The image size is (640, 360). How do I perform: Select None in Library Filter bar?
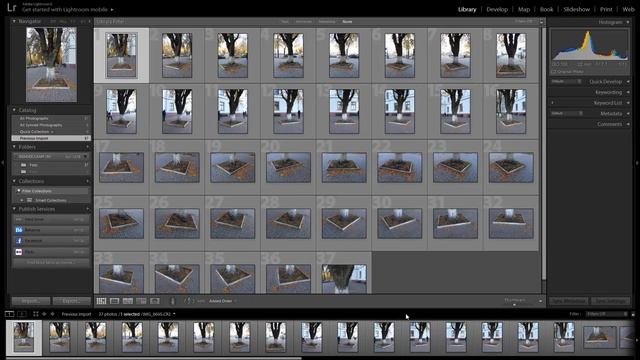[347, 22]
